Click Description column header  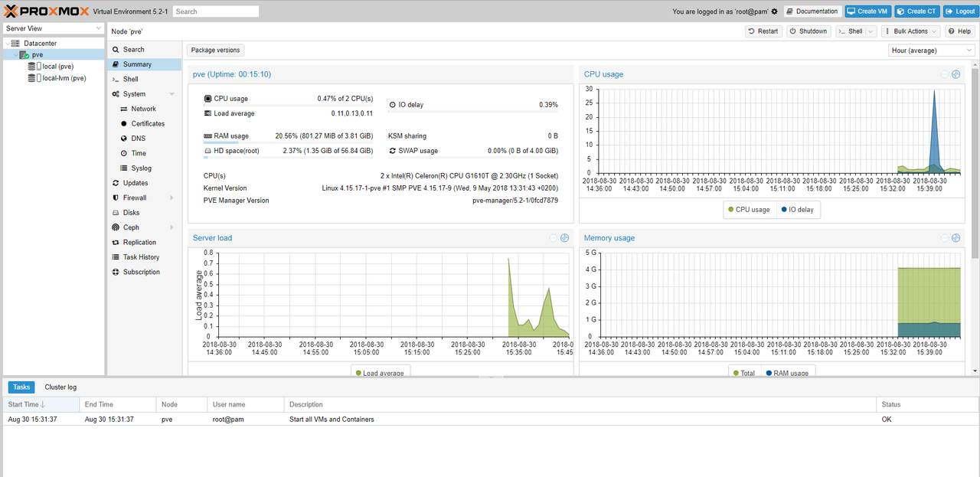(580, 404)
